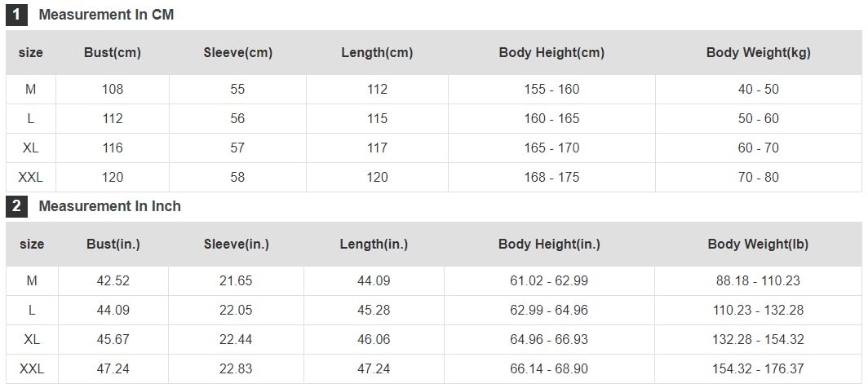The height and width of the screenshot is (388, 868).
Task: Select the Body Weight(lb) header
Action: tap(758, 245)
